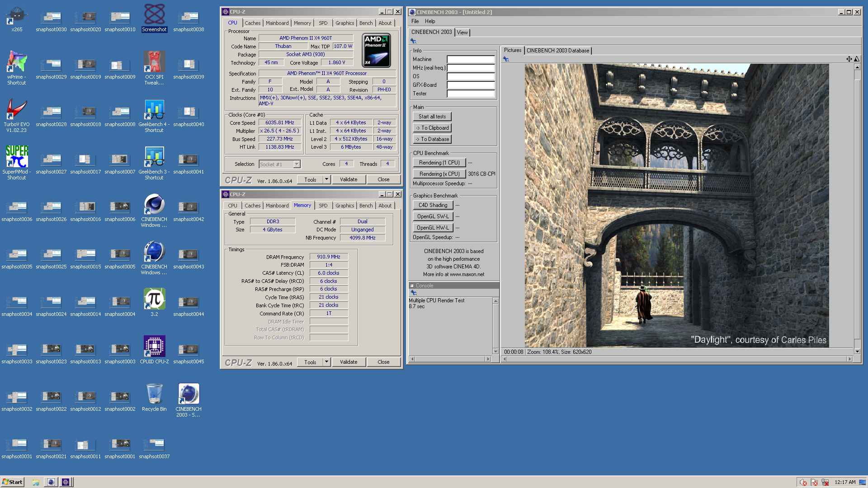Viewport: 868px width, 488px height.
Task: Open the CINEBENCH File menu
Action: (x=415, y=21)
